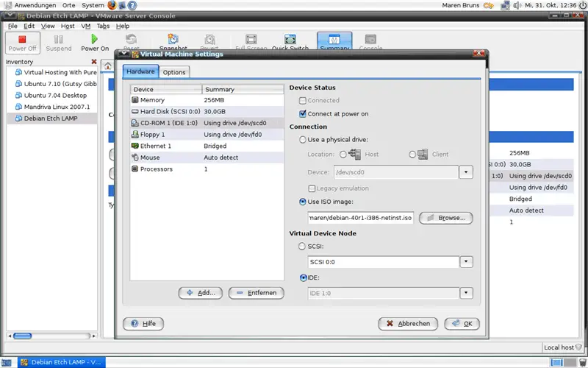The image size is (588, 368).
Task: Close the Inventory panel with red X
Action: pos(94,62)
